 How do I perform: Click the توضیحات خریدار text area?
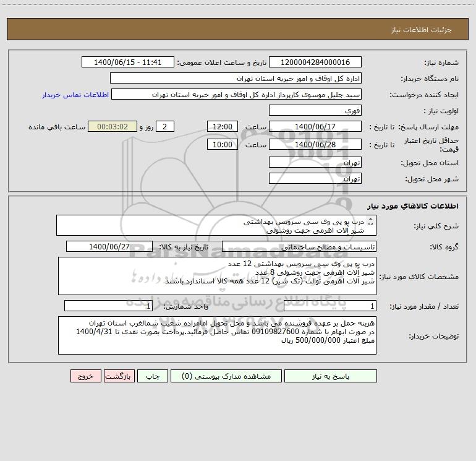pos(217,335)
